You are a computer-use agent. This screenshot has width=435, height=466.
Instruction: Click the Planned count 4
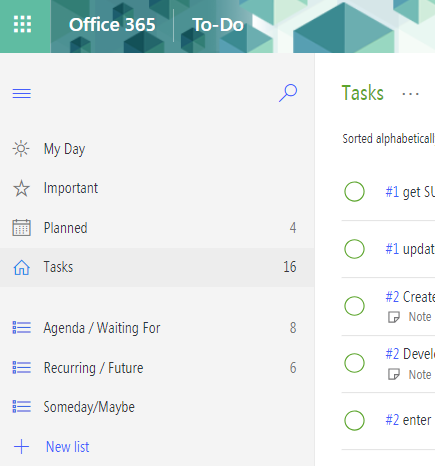click(293, 228)
